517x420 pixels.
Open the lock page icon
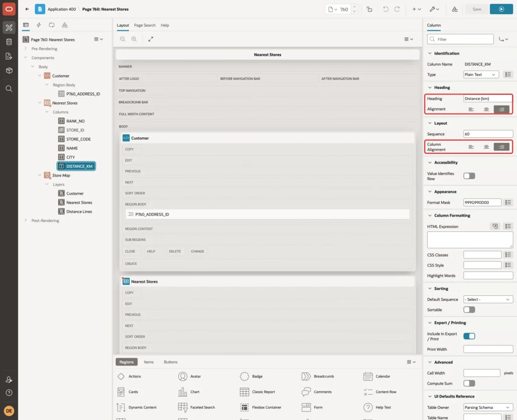(369, 9)
